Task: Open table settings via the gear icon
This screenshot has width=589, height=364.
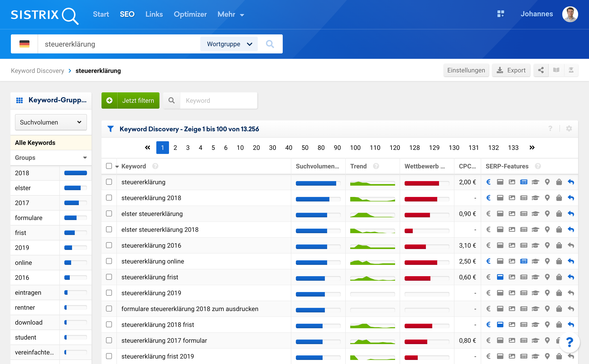Action: point(569,129)
